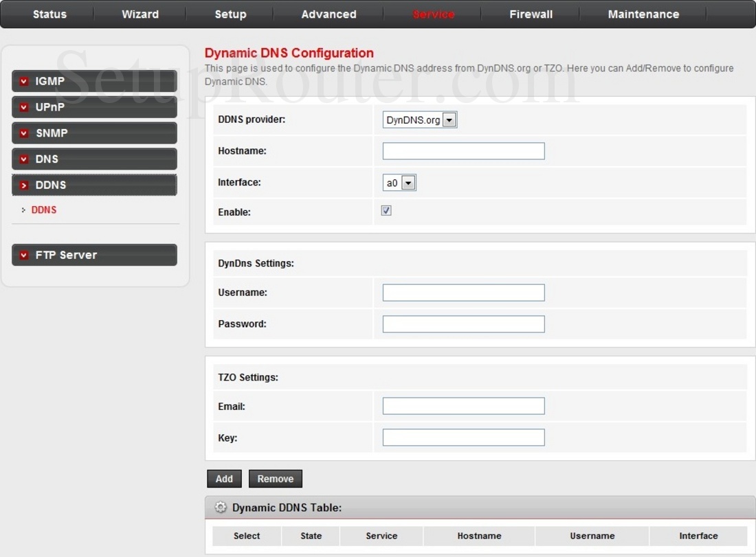Click the gear icon on Dynamic DDNS Table

coord(221,508)
